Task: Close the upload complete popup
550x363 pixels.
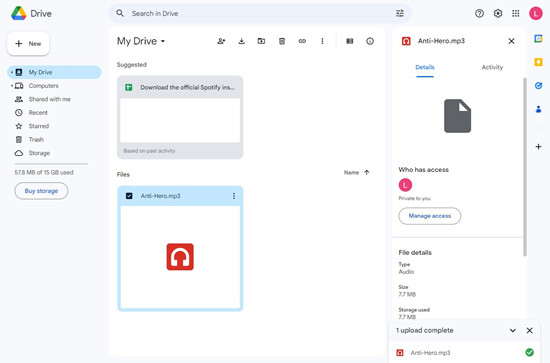Action: click(x=530, y=330)
